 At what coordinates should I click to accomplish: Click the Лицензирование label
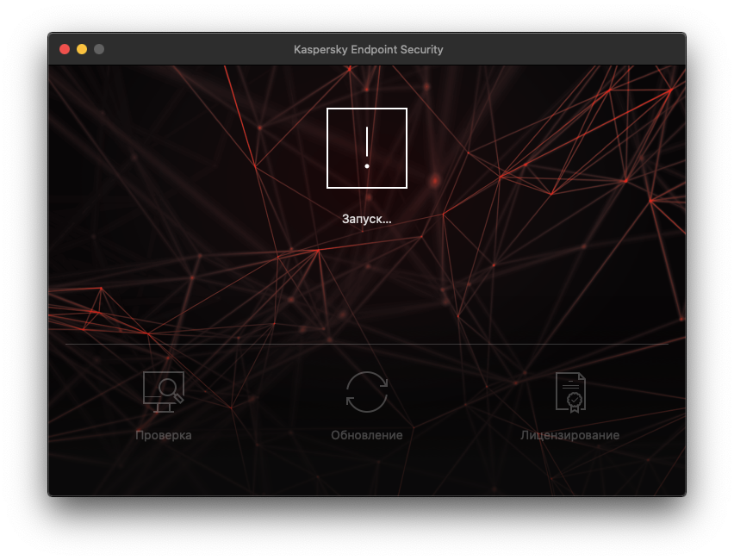[569, 435]
